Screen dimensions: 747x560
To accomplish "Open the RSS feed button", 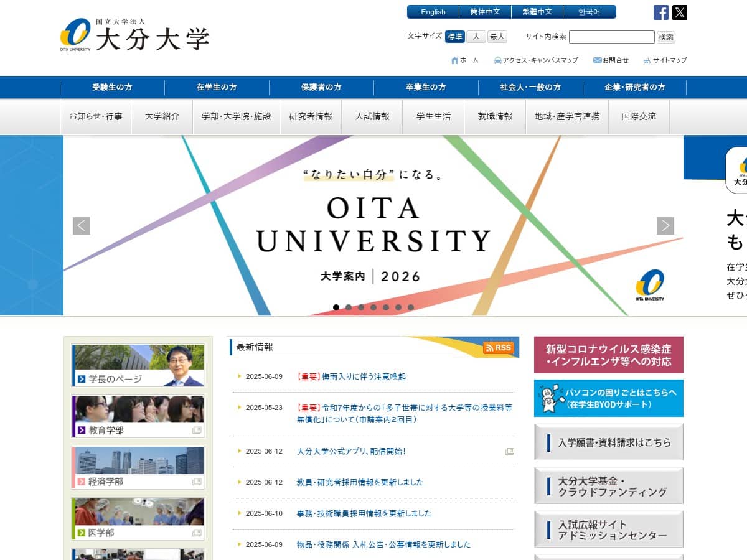I will pyautogui.click(x=499, y=348).
